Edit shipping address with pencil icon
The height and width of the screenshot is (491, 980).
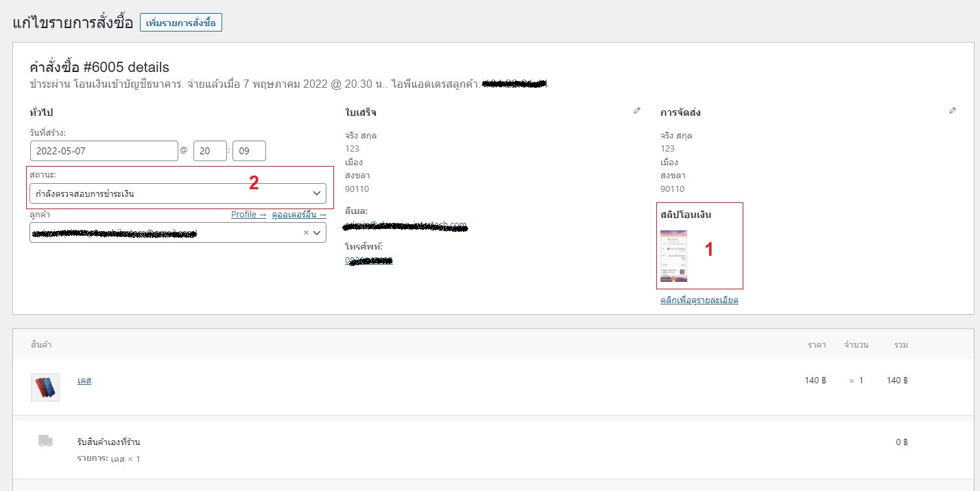tap(953, 110)
